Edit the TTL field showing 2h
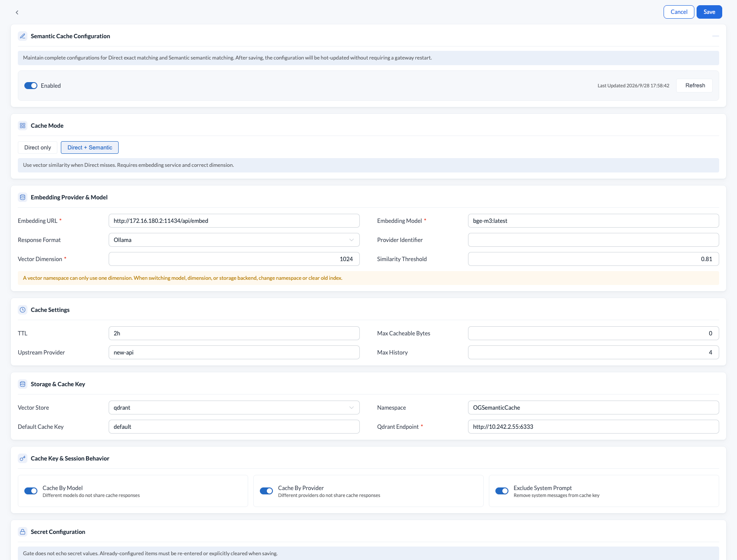 [x=234, y=333]
